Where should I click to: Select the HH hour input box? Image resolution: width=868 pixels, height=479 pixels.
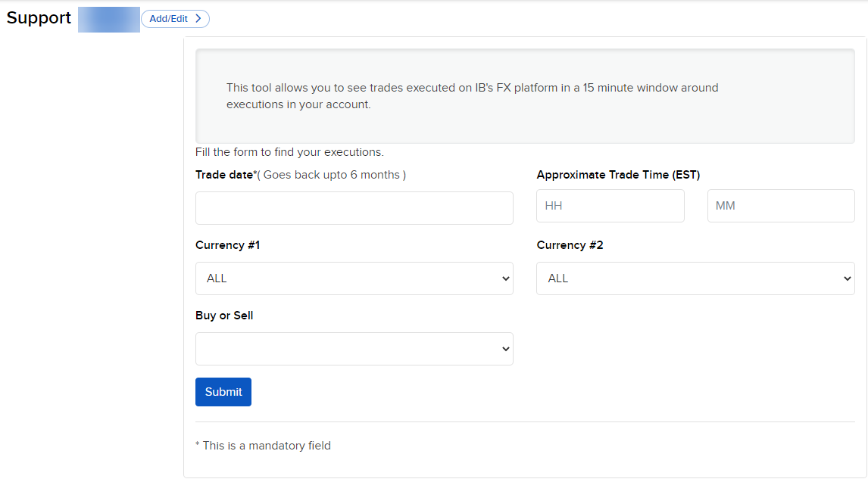610,205
